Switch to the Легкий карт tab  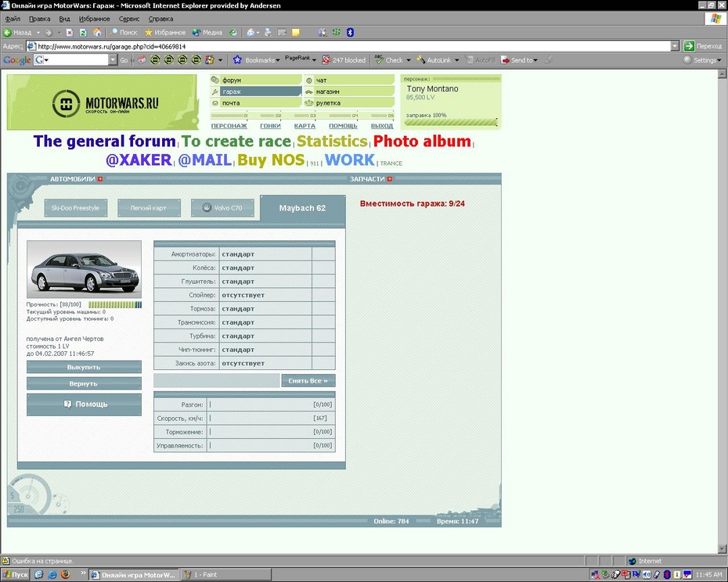(x=149, y=208)
